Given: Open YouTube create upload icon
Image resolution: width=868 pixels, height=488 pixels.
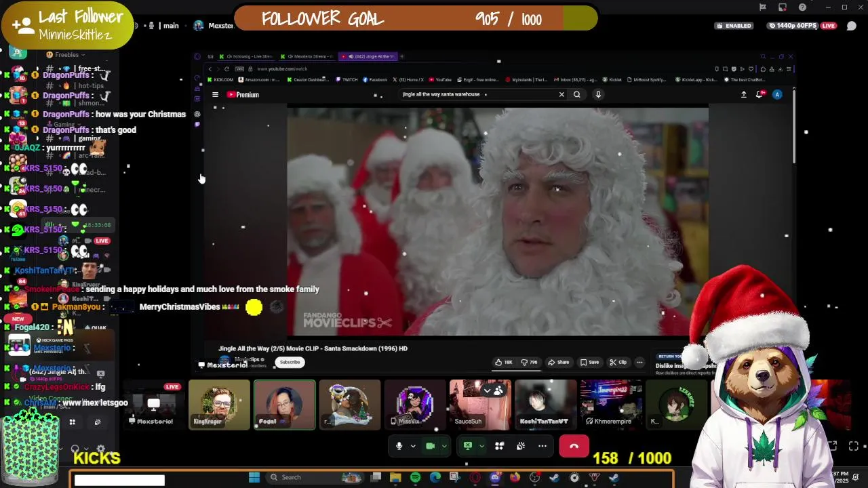Looking at the screenshot, I should [x=743, y=95].
